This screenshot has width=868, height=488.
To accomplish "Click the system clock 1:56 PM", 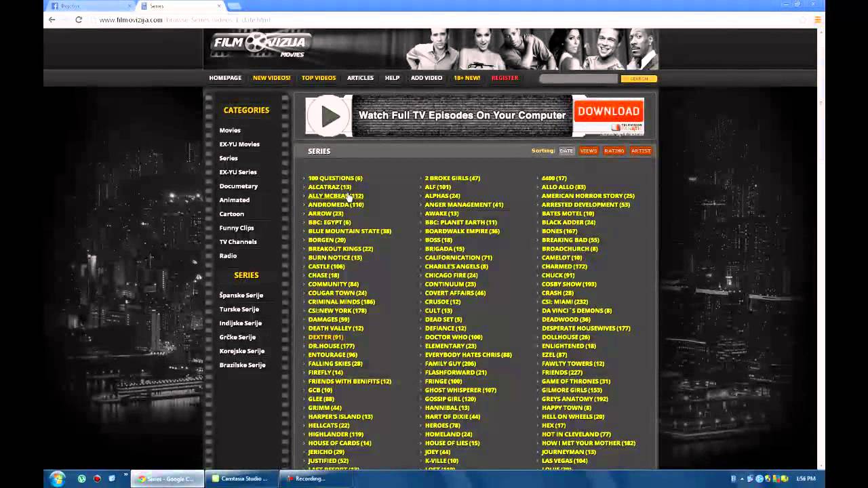I will coord(806,479).
